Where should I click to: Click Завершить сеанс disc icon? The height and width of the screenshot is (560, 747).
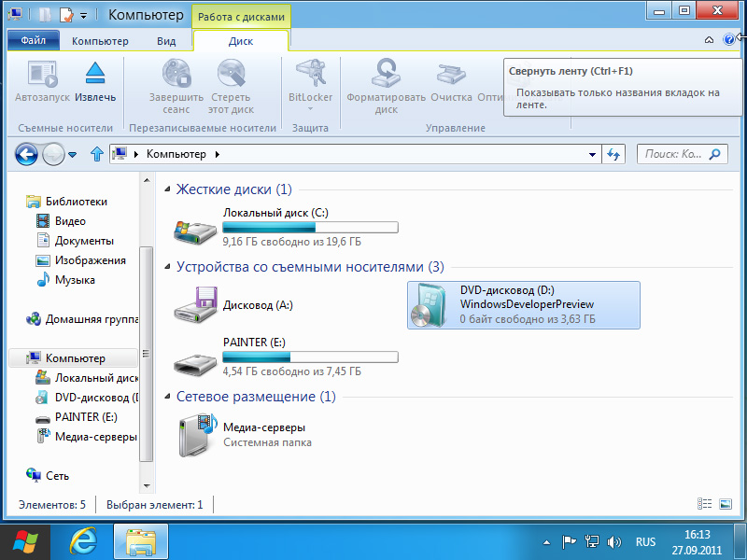click(176, 74)
